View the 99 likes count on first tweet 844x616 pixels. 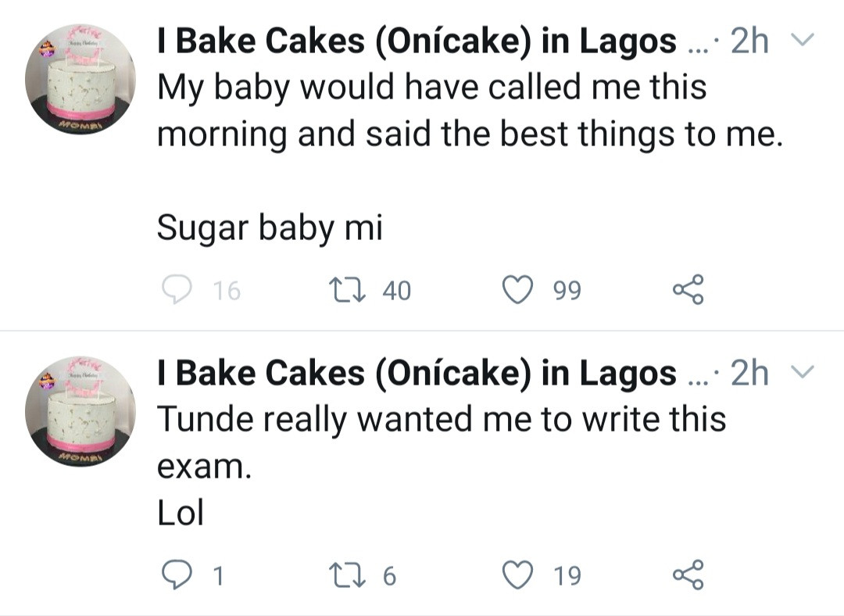[x=567, y=291]
